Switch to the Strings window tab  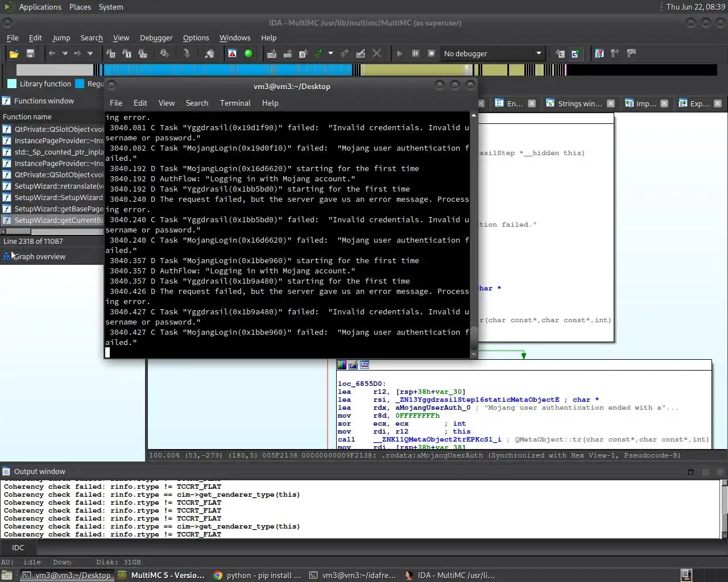(x=580, y=103)
